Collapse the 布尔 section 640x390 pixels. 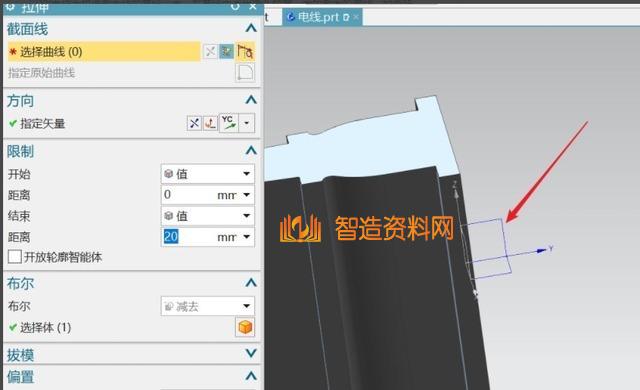[x=251, y=283]
